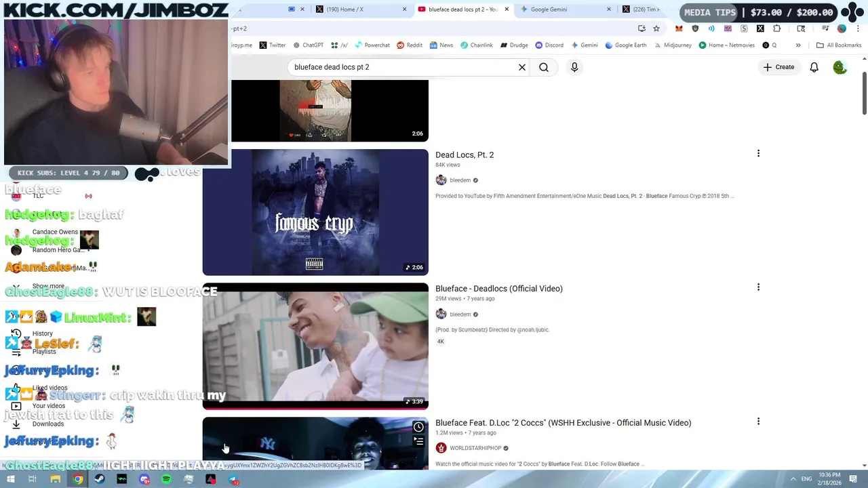The width and height of the screenshot is (868, 488).
Task: Open Playlists in the YouTube sidebar
Action: point(44,352)
